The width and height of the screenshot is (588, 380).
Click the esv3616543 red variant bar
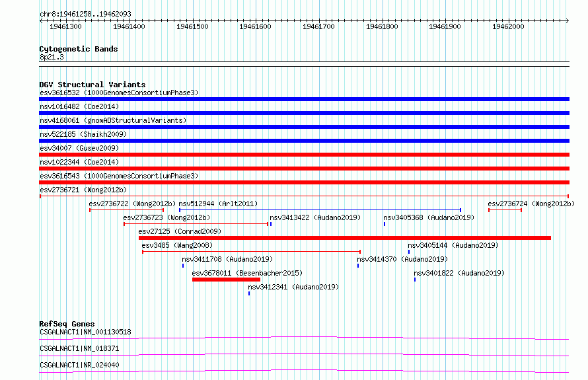pyautogui.click(x=304, y=182)
